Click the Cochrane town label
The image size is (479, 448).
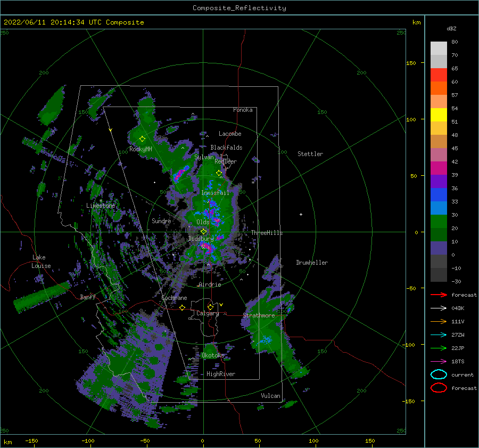point(174,298)
